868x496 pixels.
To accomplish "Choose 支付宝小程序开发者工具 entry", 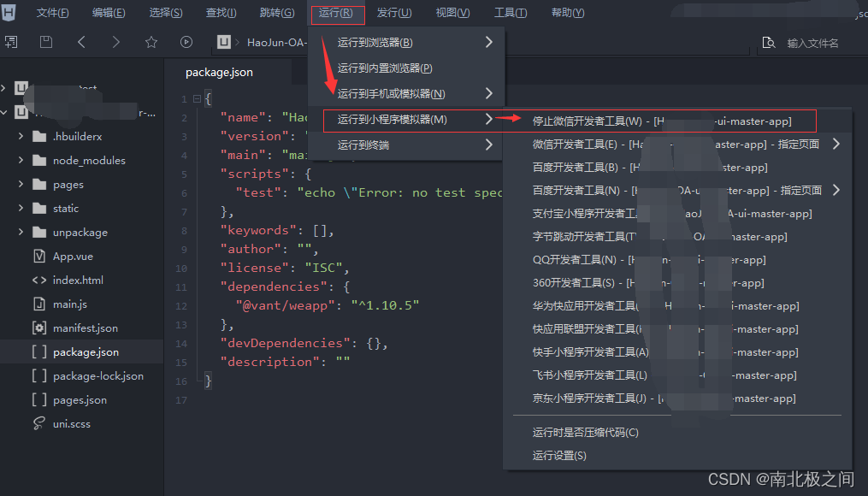I will click(677, 214).
